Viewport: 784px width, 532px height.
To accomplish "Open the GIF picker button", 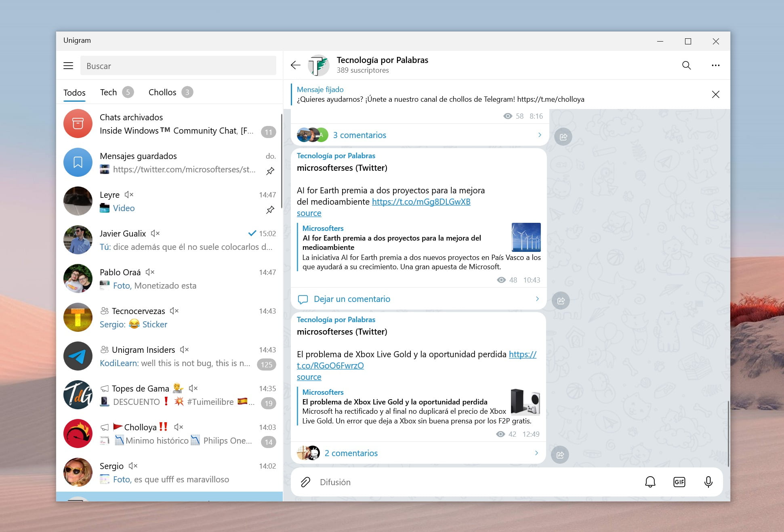I will point(679,482).
